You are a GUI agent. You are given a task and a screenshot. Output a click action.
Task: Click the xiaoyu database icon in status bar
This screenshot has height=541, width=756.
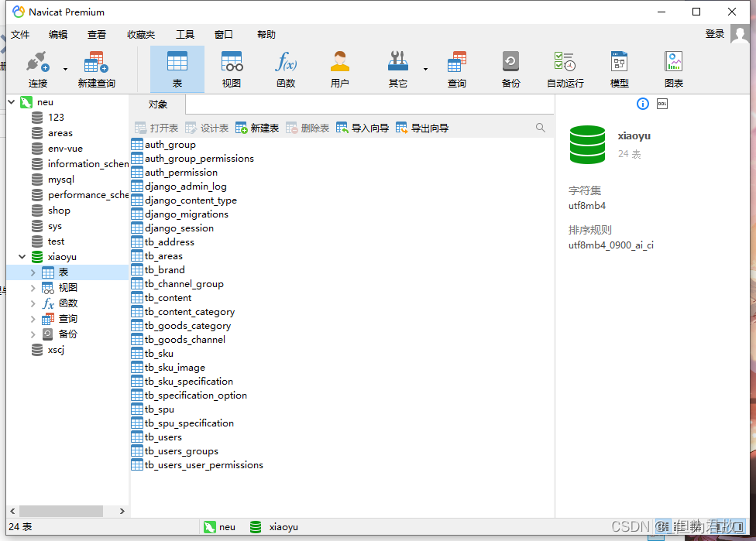click(256, 527)
